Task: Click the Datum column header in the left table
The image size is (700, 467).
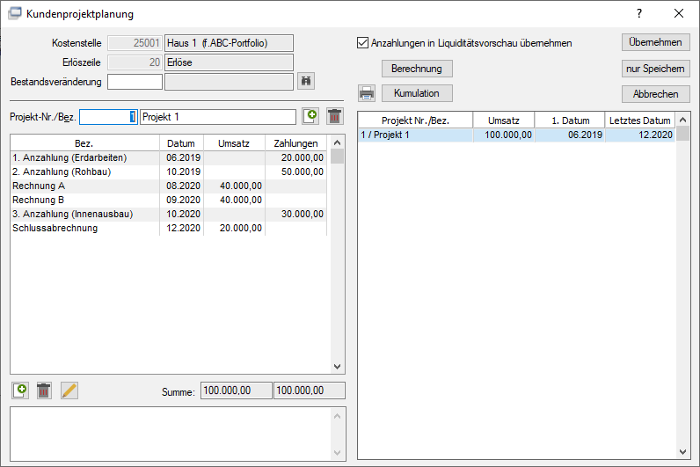Action: [x=181, y=143]
